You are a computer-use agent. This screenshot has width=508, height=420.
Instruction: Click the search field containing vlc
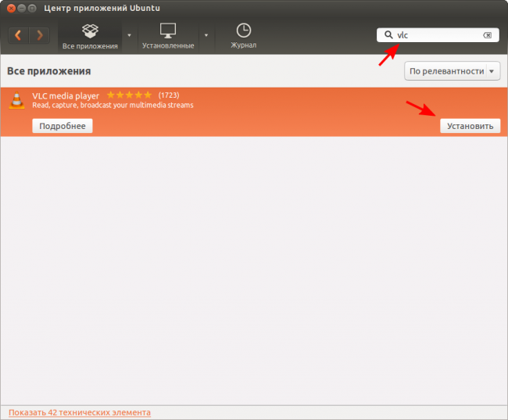coord(438,35)
